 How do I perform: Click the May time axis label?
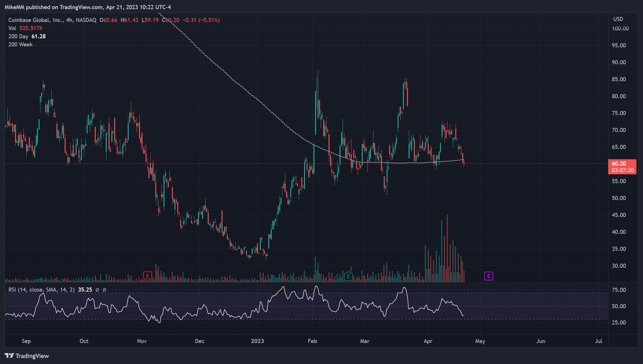(x=480, y=341)
